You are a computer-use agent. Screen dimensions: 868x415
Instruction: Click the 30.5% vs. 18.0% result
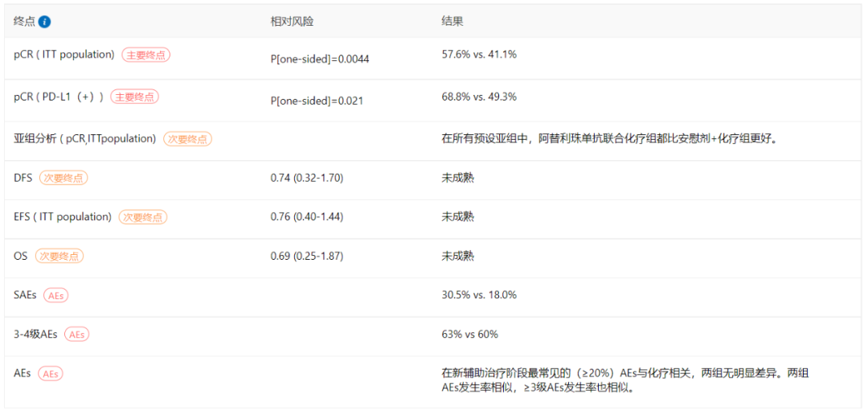479,295
